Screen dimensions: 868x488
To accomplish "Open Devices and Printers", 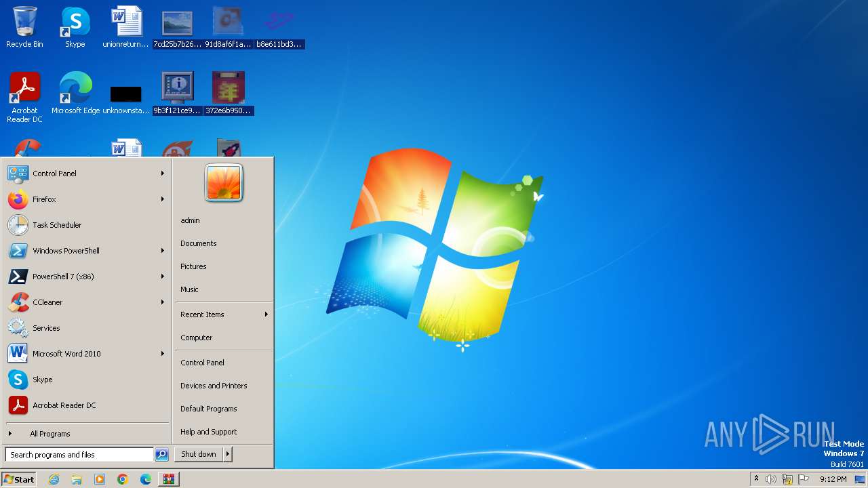I will 224,386.
